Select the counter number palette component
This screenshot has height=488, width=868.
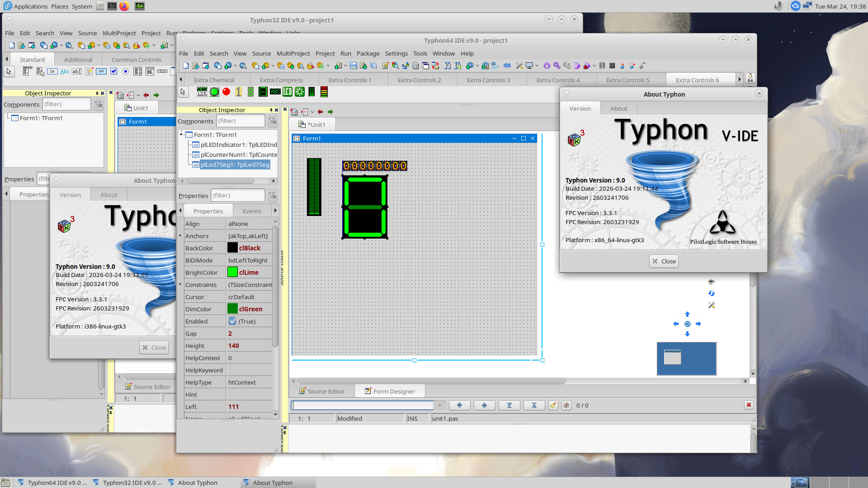202,92
